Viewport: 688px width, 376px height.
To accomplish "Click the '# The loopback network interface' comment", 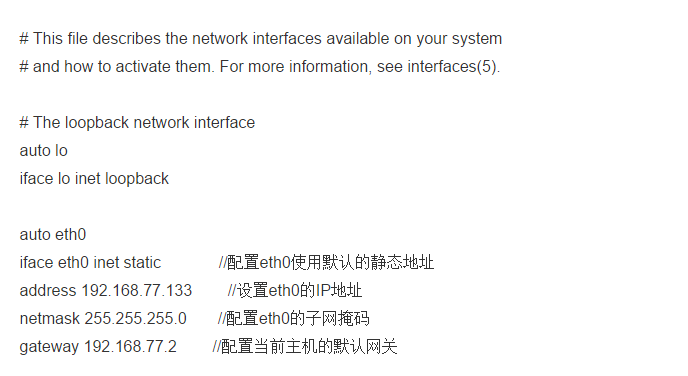I will (137, 122).
